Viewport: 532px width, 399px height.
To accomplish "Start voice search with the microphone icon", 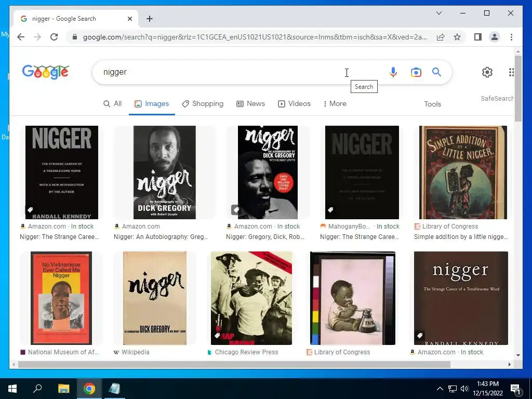I will click(393, 72).
